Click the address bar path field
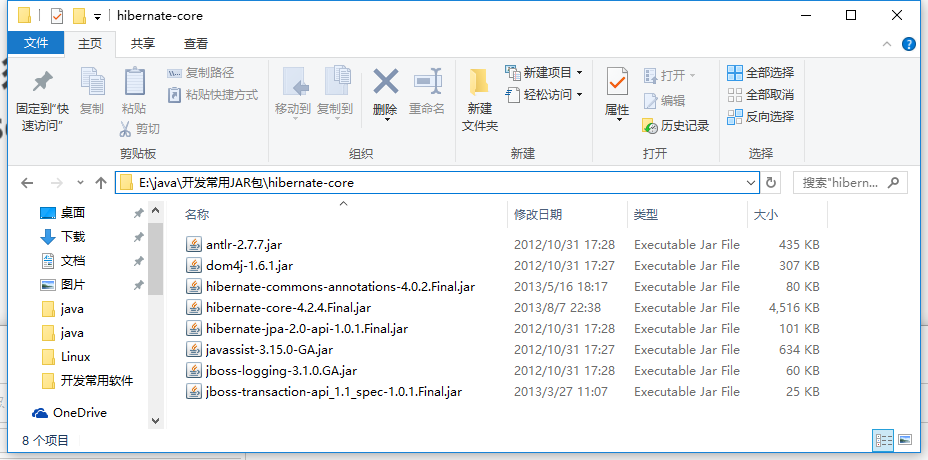The height and width of the screenshot is (460, 928). point(437,183)
